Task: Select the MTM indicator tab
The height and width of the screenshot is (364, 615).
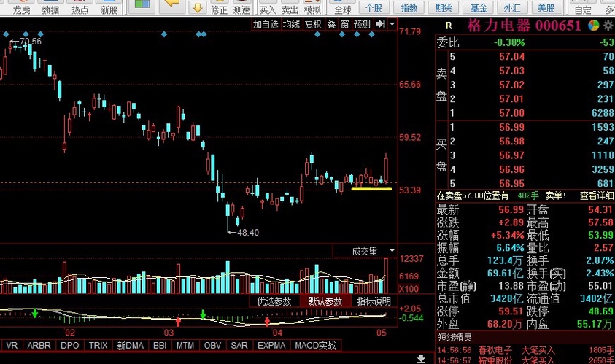Action: 185,346
